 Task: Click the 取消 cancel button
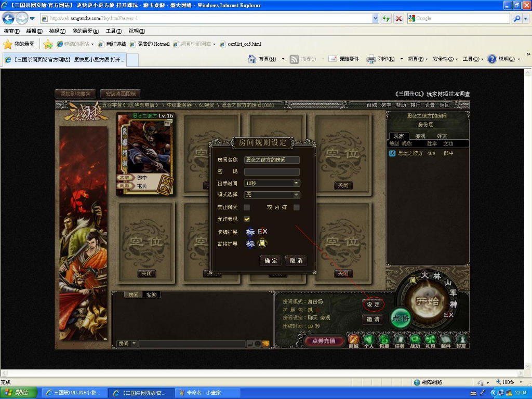[x=296, y=261]
